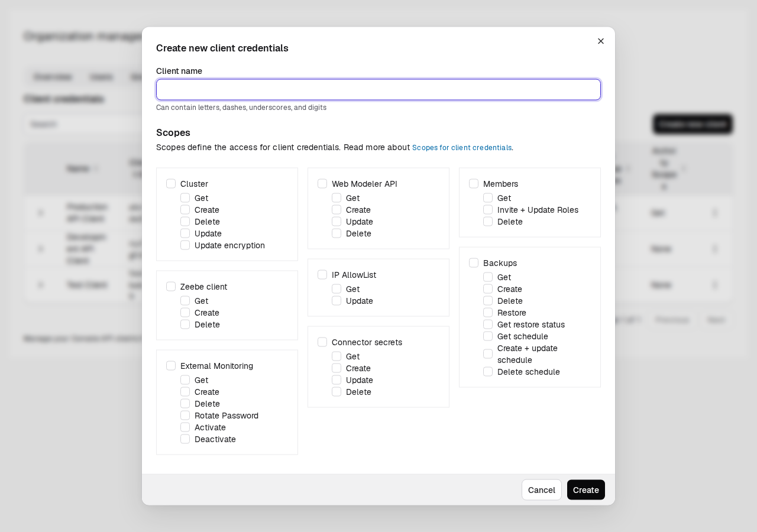Tick the Connector secrets group checkbox
757x532 pixels.
[x=322, y=342]
